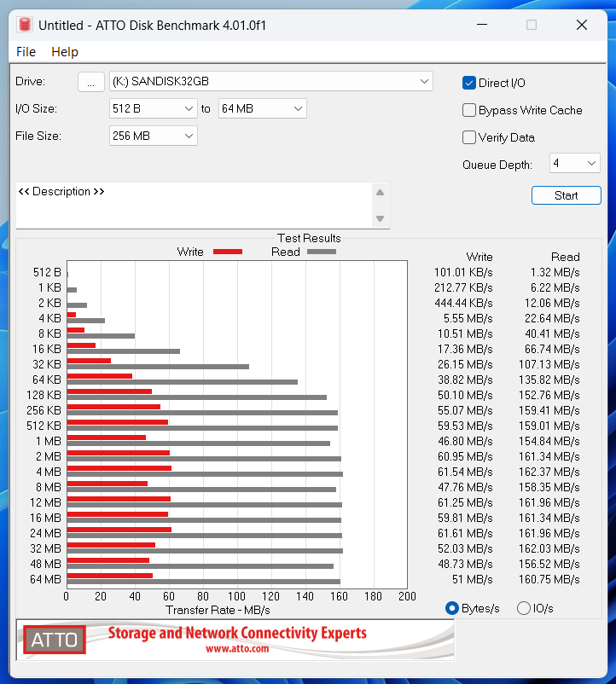Click the ATTO logo in banner
The width and height of the screenshot is (616, 684).
[54, 640]
